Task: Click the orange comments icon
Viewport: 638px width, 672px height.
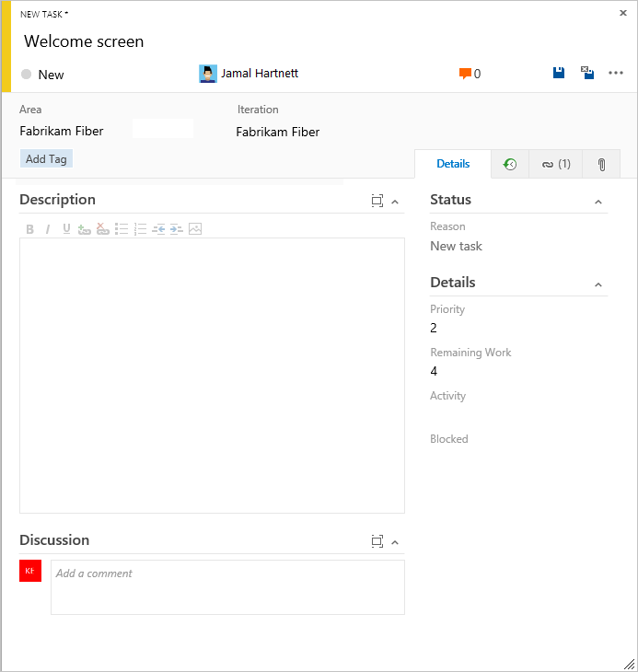Action: point(465,74)
